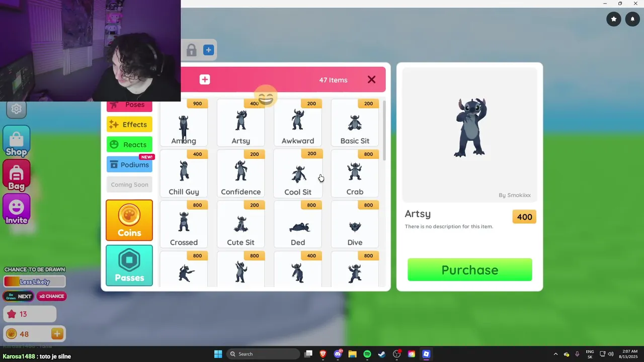Image resolution: width=644 pixels, height=362 pixels.
Task: Select the Artsy pose item
Action: [240, 123]
